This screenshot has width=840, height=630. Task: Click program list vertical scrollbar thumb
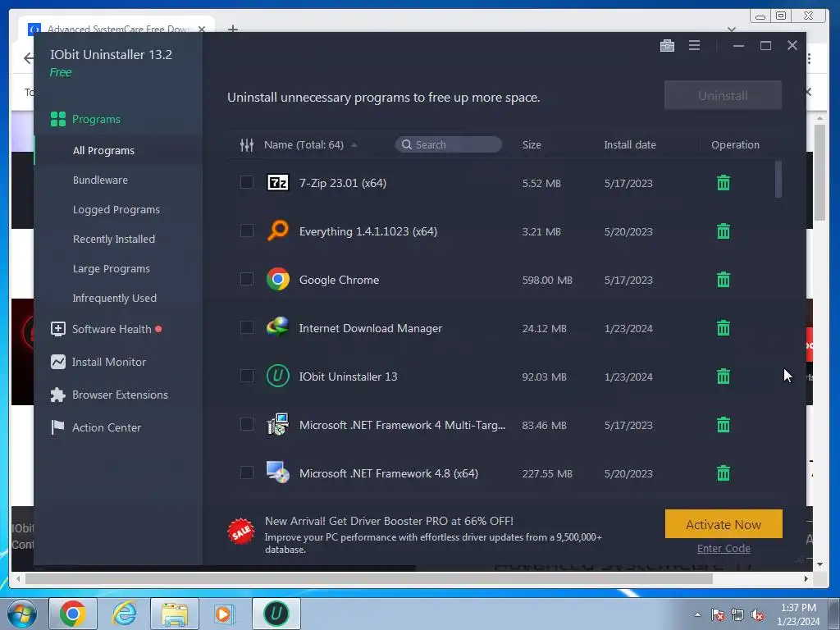778,179
